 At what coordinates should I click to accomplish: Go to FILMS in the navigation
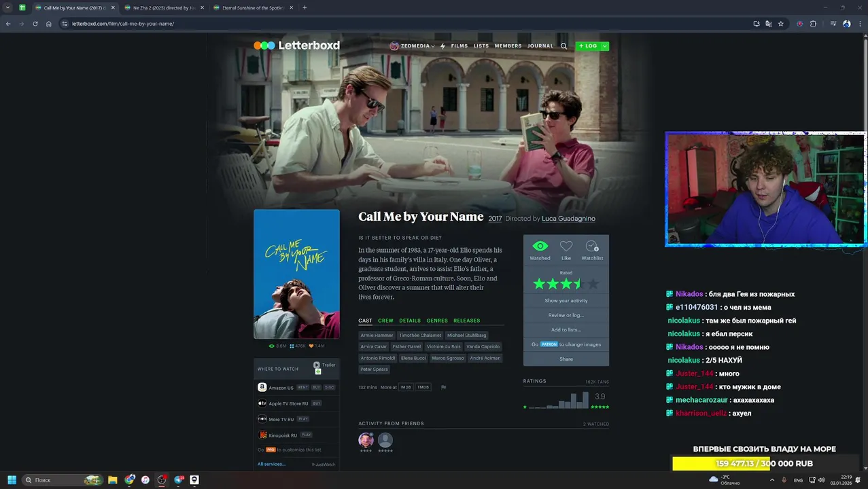coord(459,46)
